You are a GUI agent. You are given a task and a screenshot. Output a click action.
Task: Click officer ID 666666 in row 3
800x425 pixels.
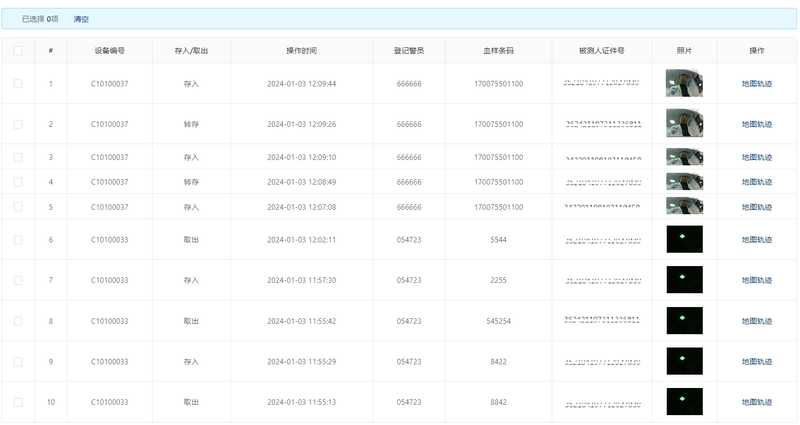pyautogui.click(x=409, y=157)
